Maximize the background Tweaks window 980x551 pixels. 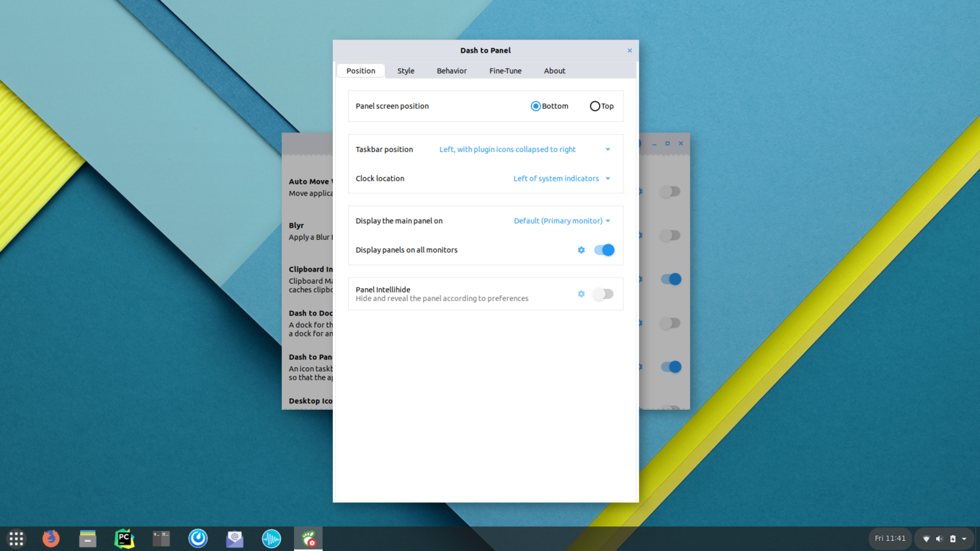pos(667,143)
